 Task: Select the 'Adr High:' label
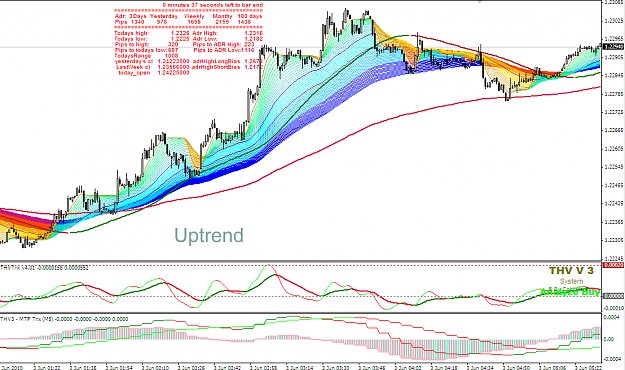point(204,33)
